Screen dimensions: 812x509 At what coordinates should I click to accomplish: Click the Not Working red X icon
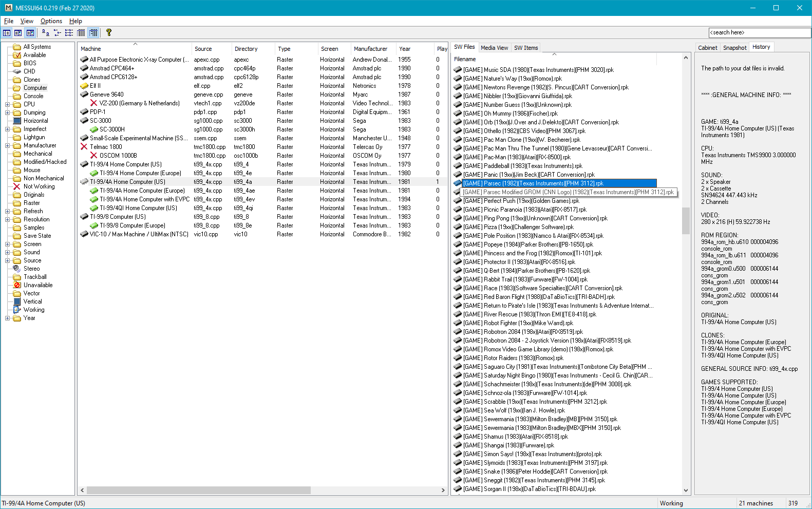tap(17, 186)
